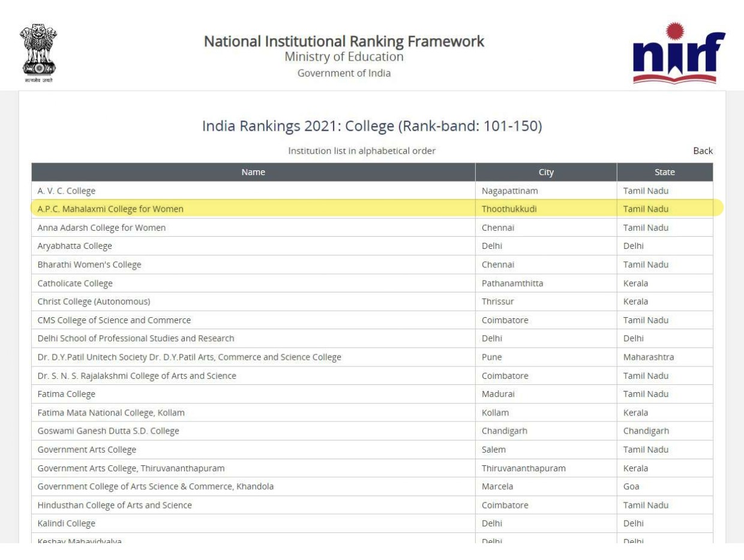Select Anna Adarsh College for Women
The width and height of the screenshot is (744, 560).
(x=101, y=228)
